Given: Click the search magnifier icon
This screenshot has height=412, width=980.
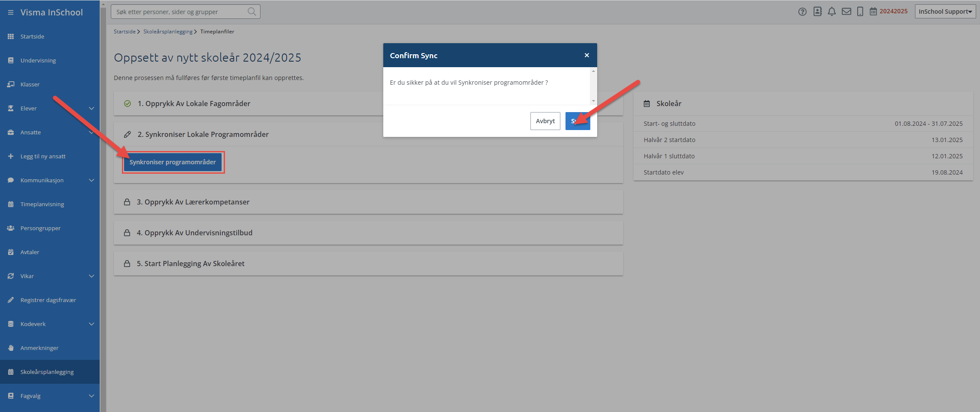Looking at the screenshot, I should coord(252,12).
